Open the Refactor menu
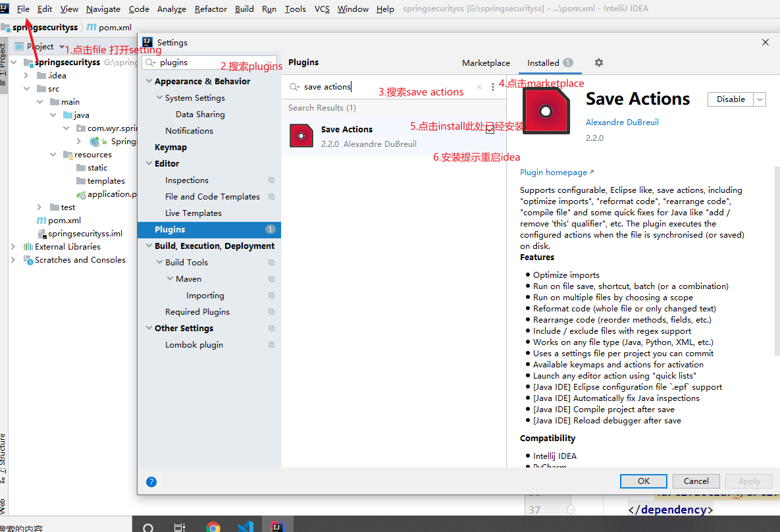 [211, 9]
